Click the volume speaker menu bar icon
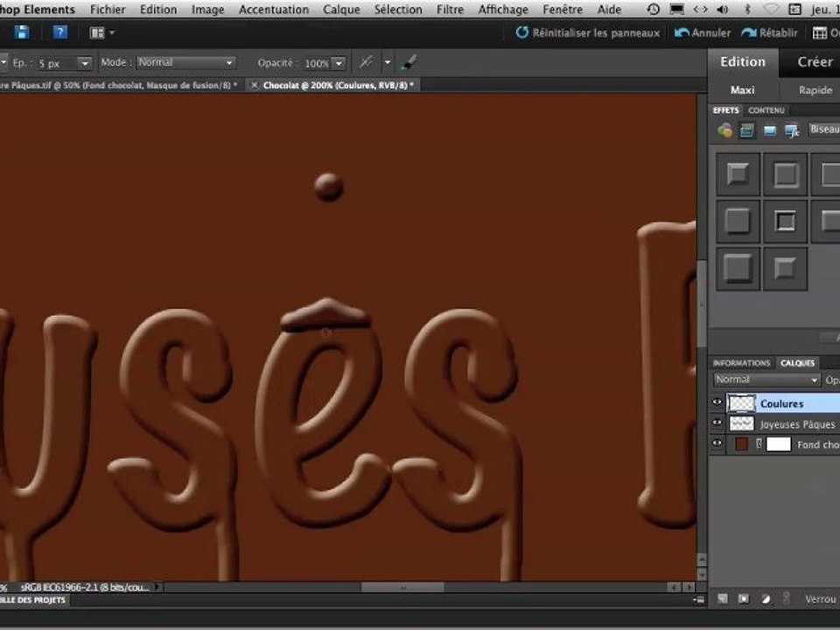Screen dimensions: 840x630 [723, 10]
